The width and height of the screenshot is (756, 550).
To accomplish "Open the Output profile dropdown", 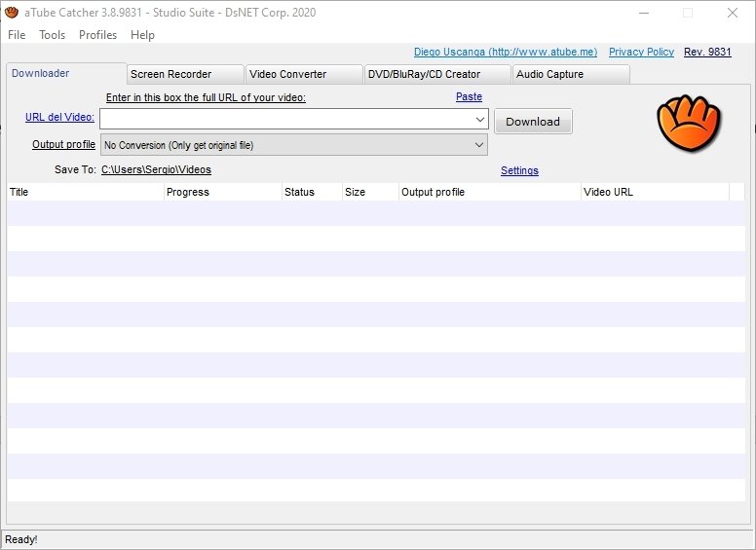I will point(293,145).
